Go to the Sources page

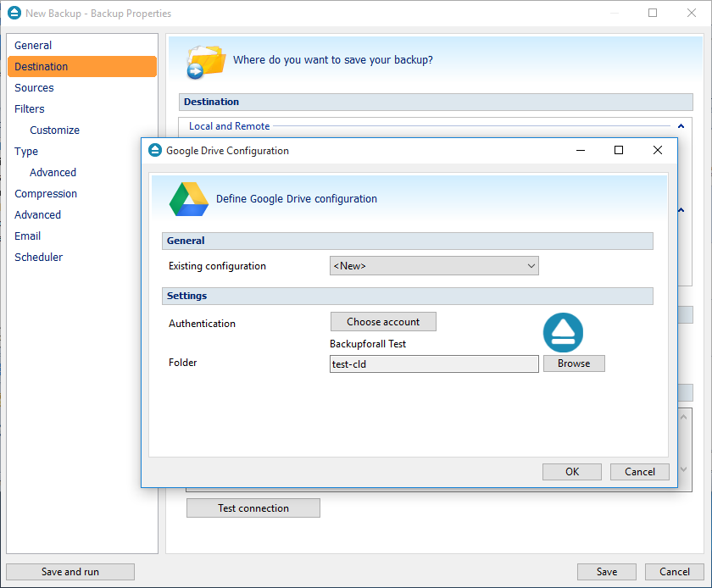tap(34, 87)
